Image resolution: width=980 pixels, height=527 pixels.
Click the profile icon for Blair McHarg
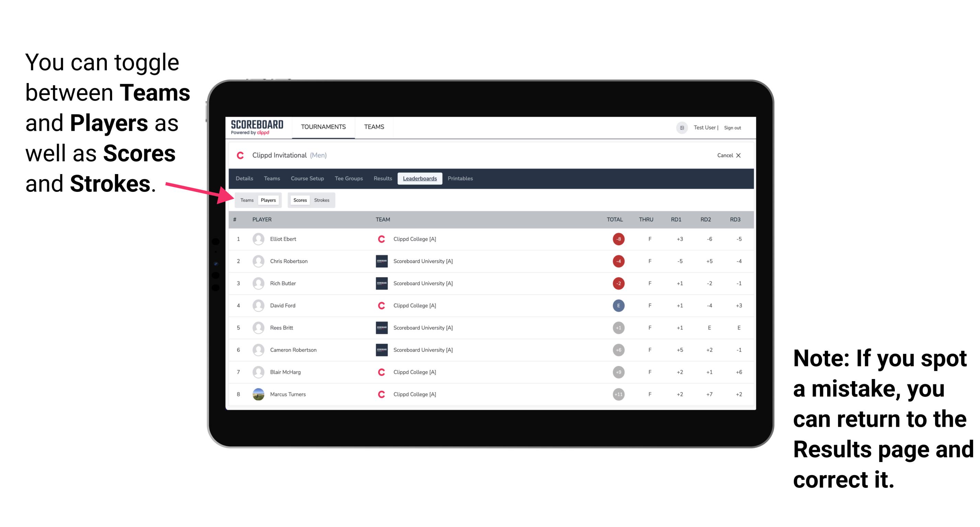(x=260, y=372)
